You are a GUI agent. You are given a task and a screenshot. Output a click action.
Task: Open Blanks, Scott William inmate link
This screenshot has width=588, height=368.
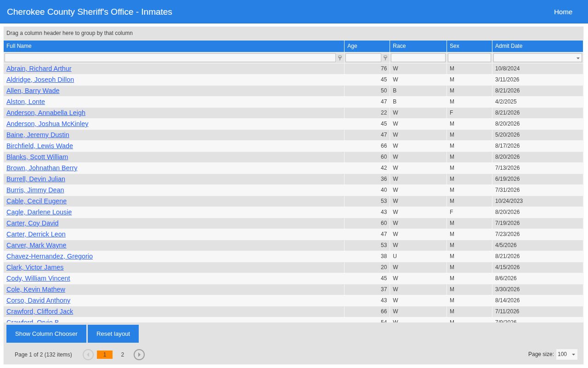click(37, 157)
